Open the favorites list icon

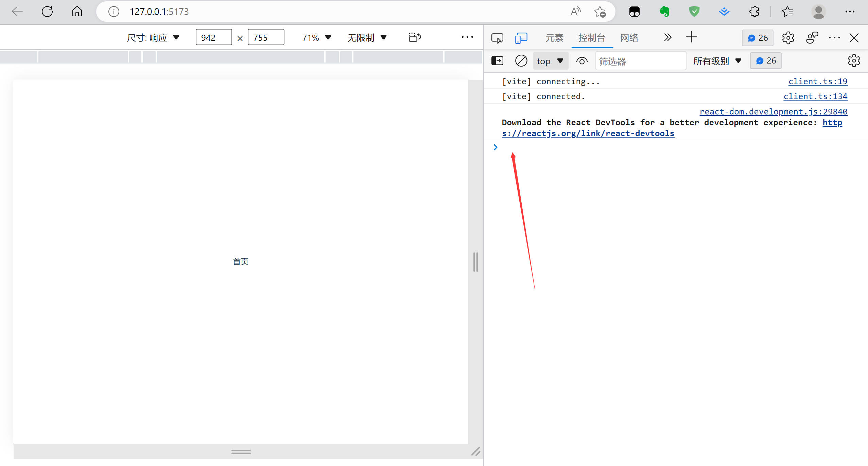pyautogui.click(x=787, y=12)
